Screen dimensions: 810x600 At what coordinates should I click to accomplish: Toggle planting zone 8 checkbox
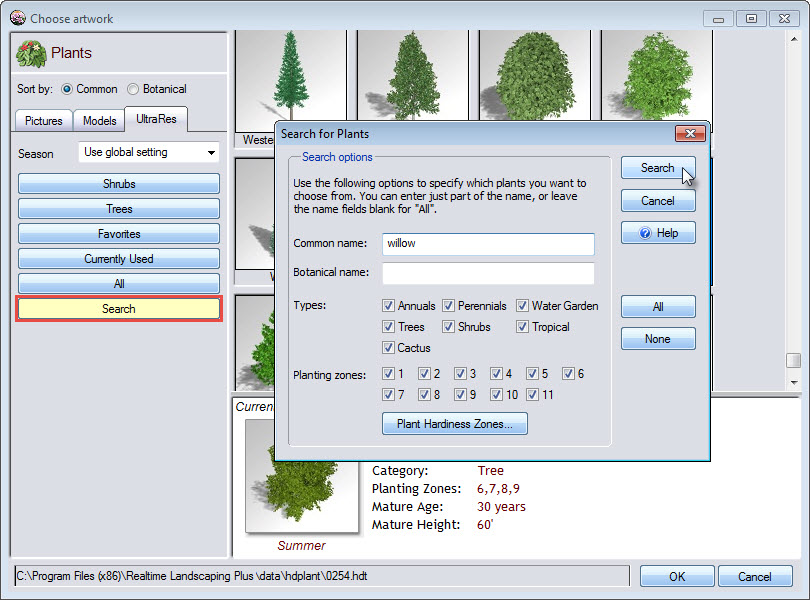tap(425, 395)
